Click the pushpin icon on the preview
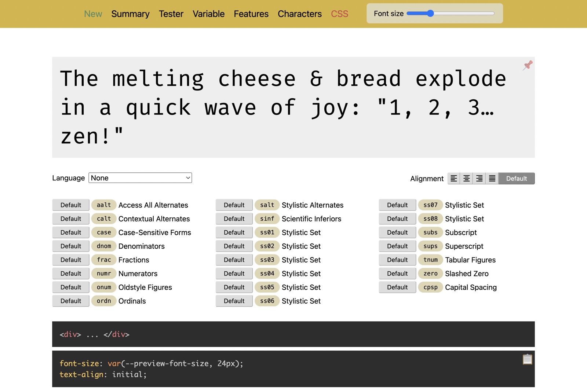 click(528, 66)
